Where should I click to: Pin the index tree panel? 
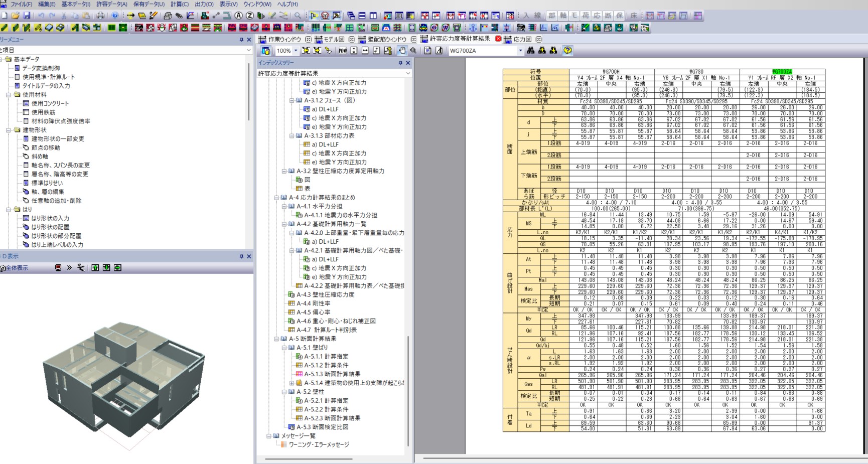(400, 63)
